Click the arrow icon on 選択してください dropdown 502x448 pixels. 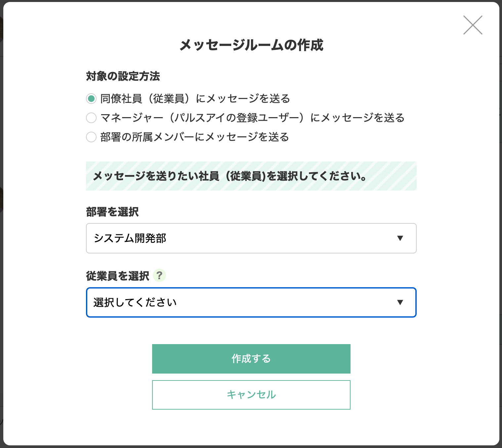[x=400, y=302]
